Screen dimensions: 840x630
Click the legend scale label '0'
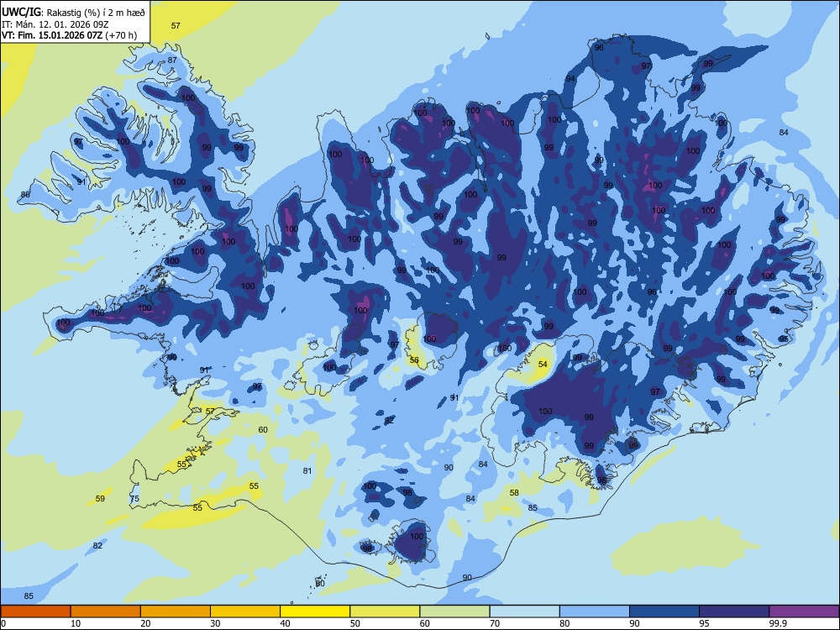(x=3, y=623)
